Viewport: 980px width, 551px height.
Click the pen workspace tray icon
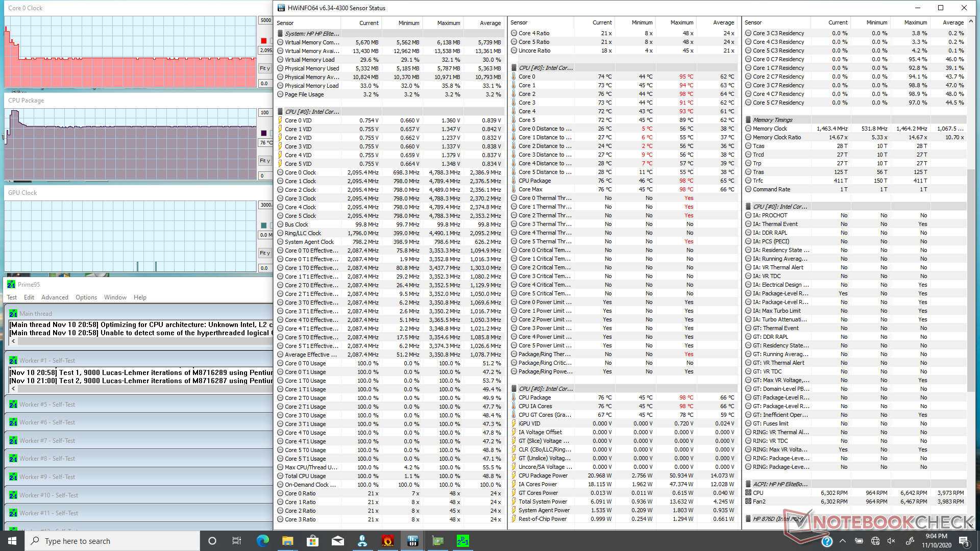coord(910,541)
